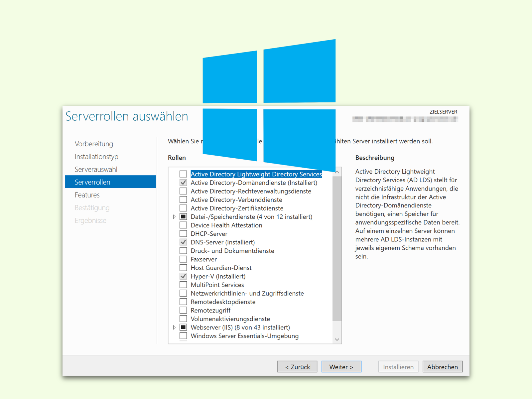The image size is (532, 399).
Task: Check Remotedesktopdienste checkbox
Action: (x=183, y=302)
